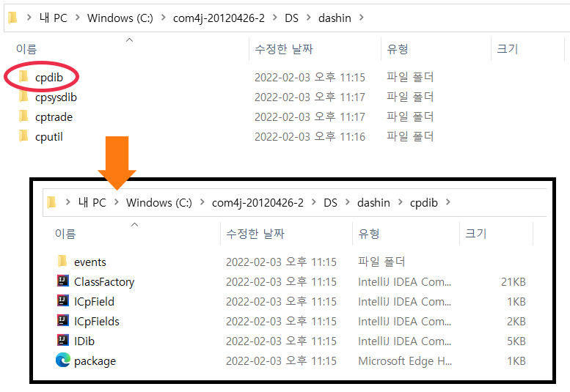This screenshot has width=570, height=392.
Task: Sort top list by 크기 column
Action: tap(508, 48)
